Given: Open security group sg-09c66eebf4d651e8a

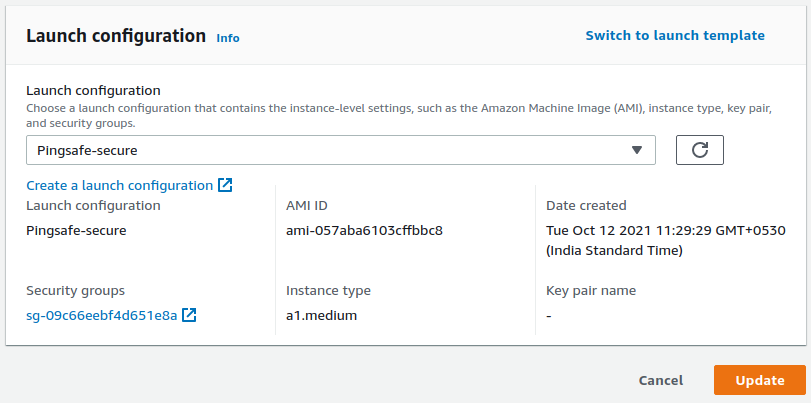Looking at the screenshot, I should (101, 315).
